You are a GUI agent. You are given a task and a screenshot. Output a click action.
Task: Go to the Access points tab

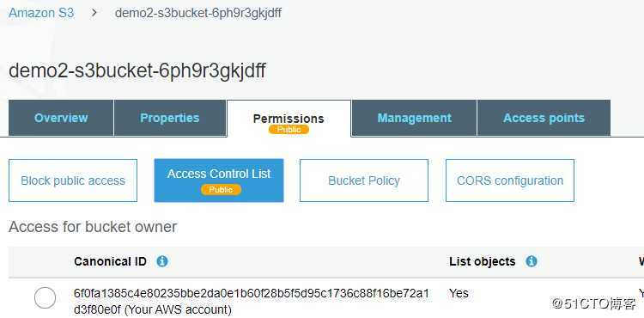pyautogui.click(x=544, y=118)
